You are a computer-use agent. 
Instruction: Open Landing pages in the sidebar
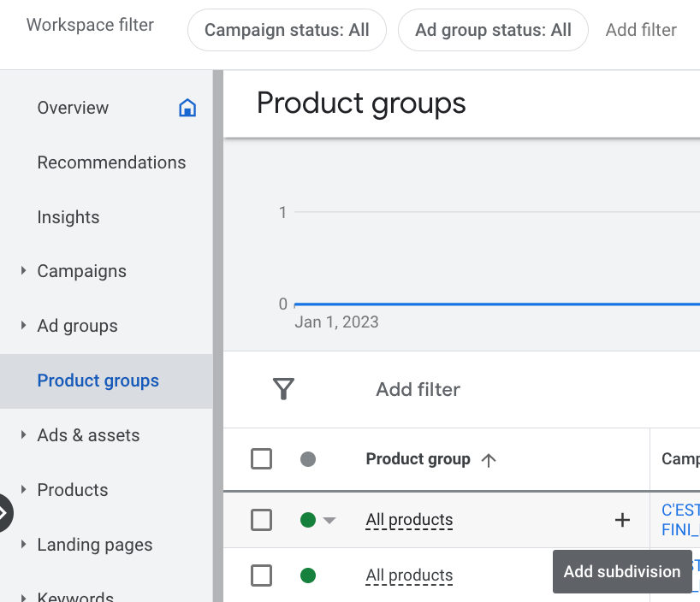point(95,545)
